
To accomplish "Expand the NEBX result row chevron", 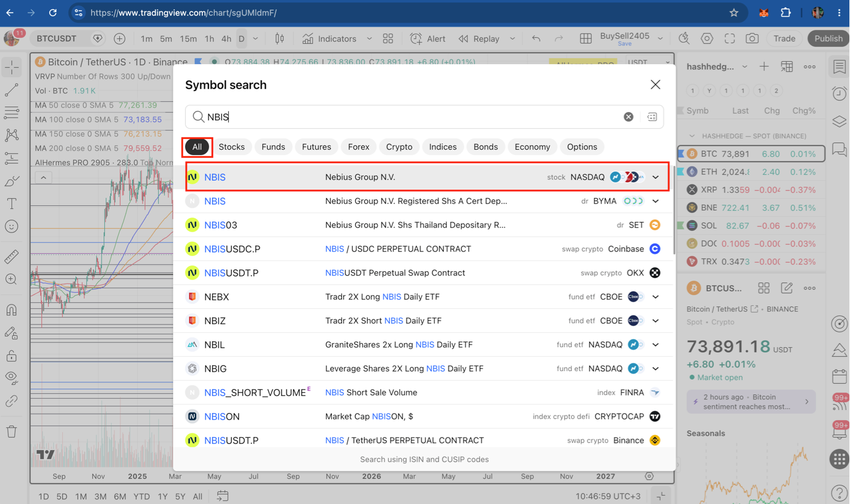I will pos(656,297).
